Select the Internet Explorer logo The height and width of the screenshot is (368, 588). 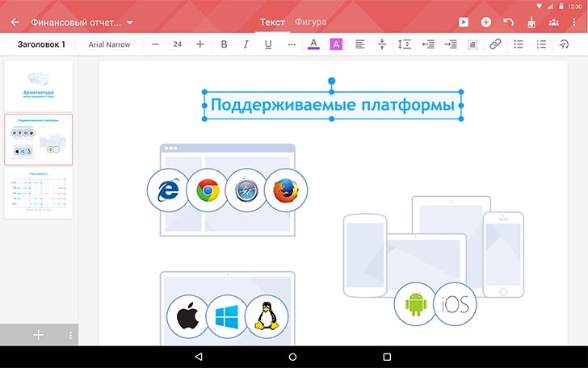click(168, 190)
